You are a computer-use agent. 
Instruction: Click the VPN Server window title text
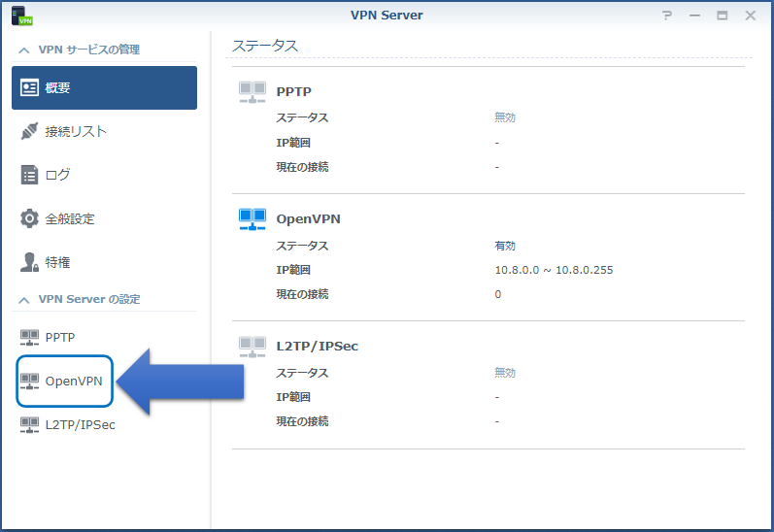tap(387, 16)
